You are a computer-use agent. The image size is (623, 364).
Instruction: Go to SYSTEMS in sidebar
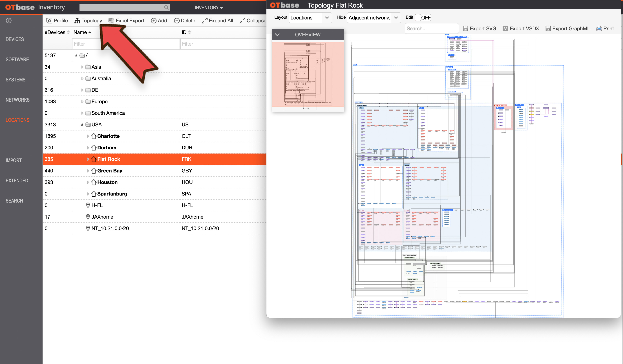tap(16, 80)
